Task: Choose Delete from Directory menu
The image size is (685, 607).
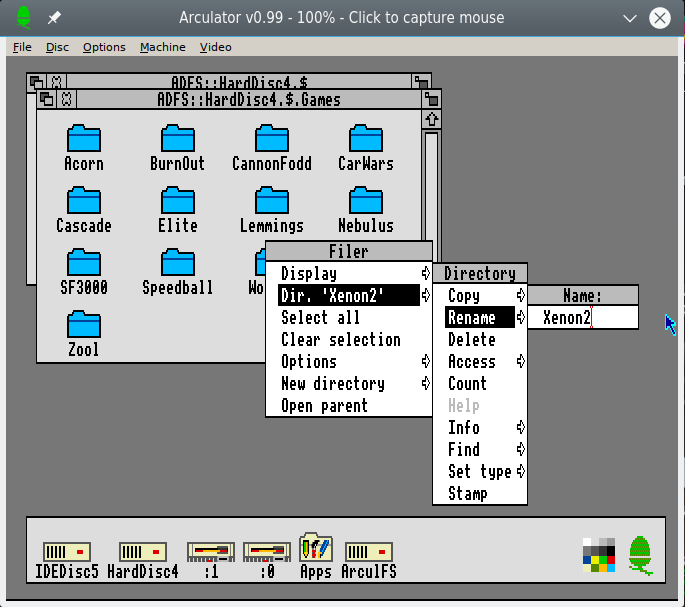Action: click(471, 340)
